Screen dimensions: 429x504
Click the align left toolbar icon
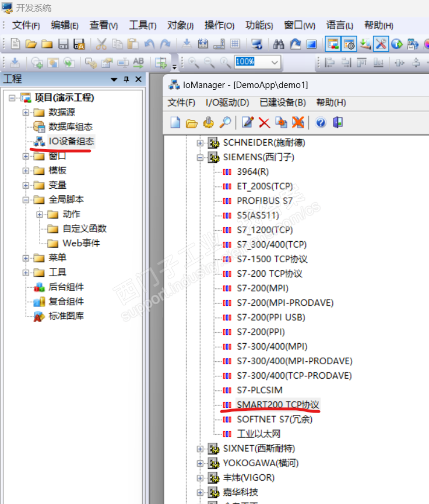coord(330,62)
